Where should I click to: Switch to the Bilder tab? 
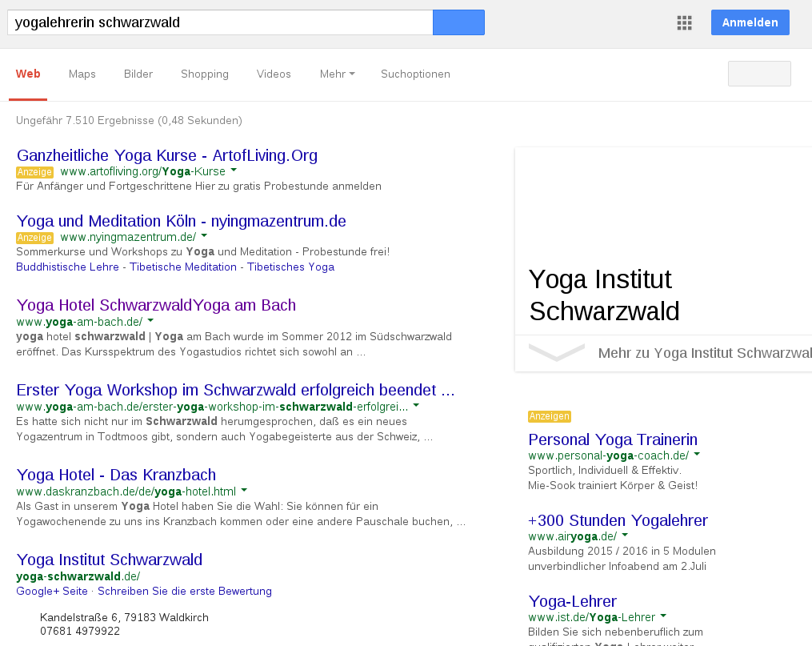[x=138, y=74]
